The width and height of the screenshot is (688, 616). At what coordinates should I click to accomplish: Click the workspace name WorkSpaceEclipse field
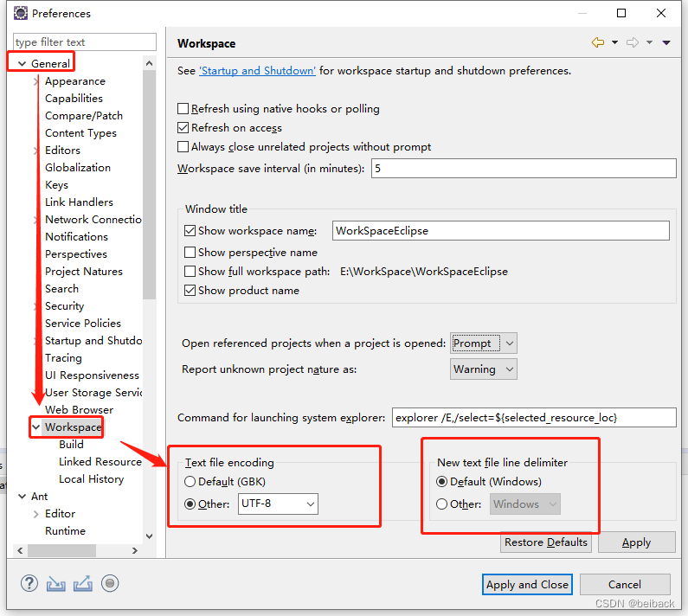(501, 231)
